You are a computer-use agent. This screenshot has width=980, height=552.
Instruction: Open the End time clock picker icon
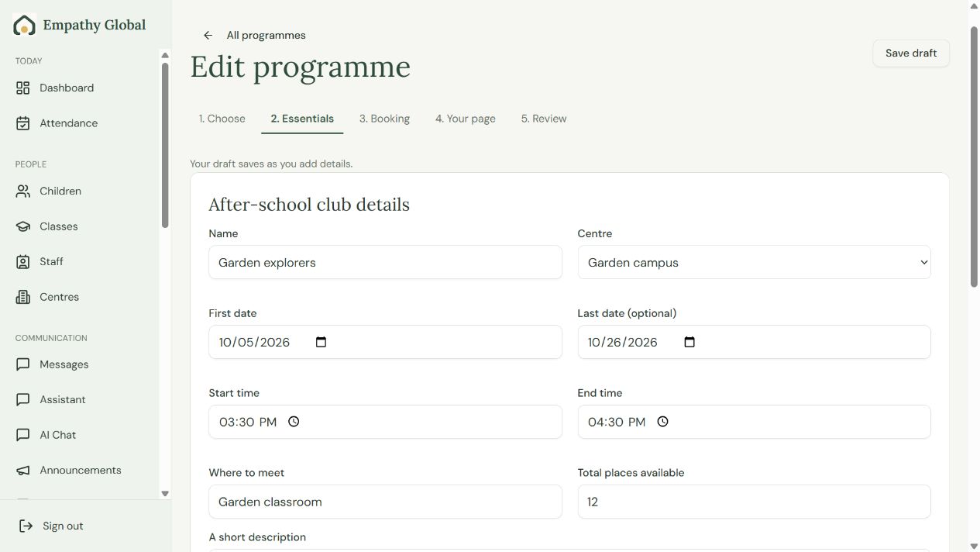(662, 422)
